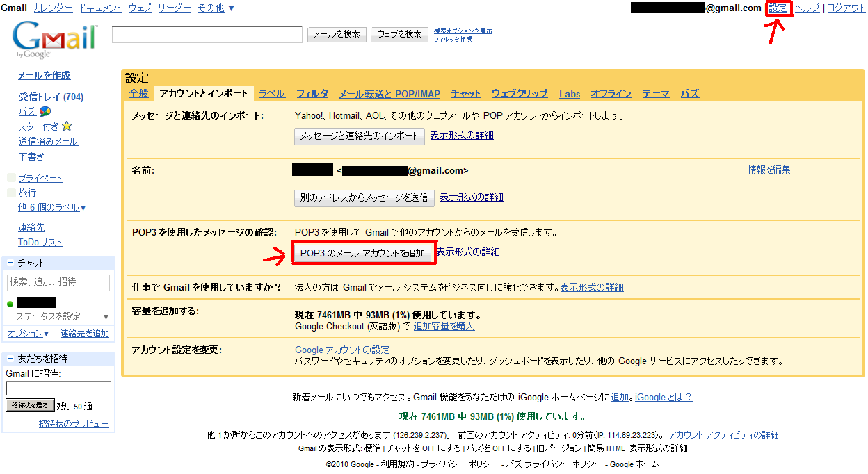Image resolution: width=868 pixels, height=474 pixels.
Task: Click the Buzz icon beside バズ
Action: [45, 111]
